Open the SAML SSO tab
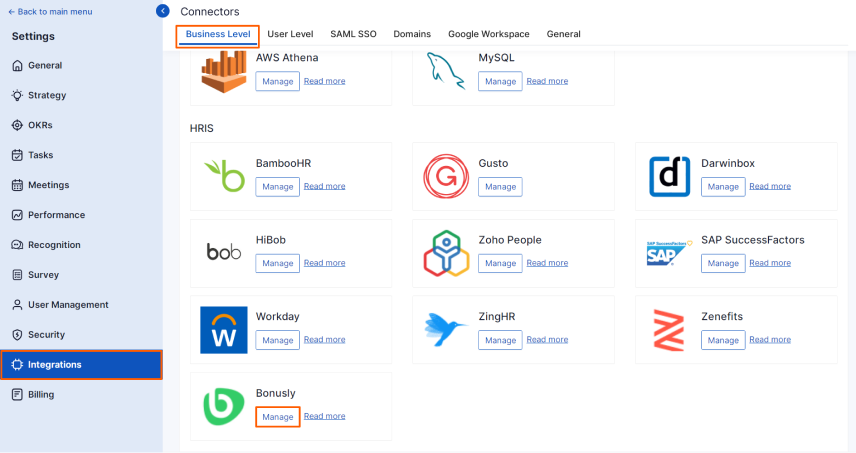The image size is (856, 453). click(x=353, y=34)
